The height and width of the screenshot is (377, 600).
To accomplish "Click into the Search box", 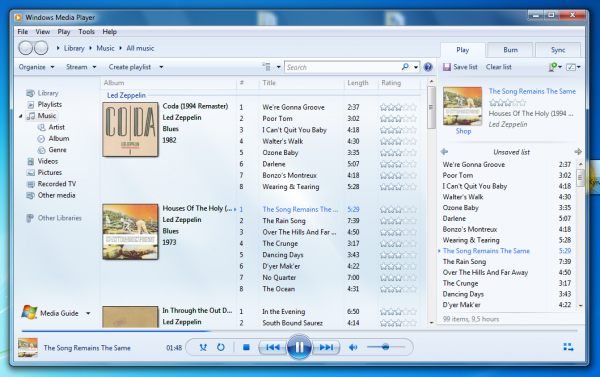I will tap(342, 67).
